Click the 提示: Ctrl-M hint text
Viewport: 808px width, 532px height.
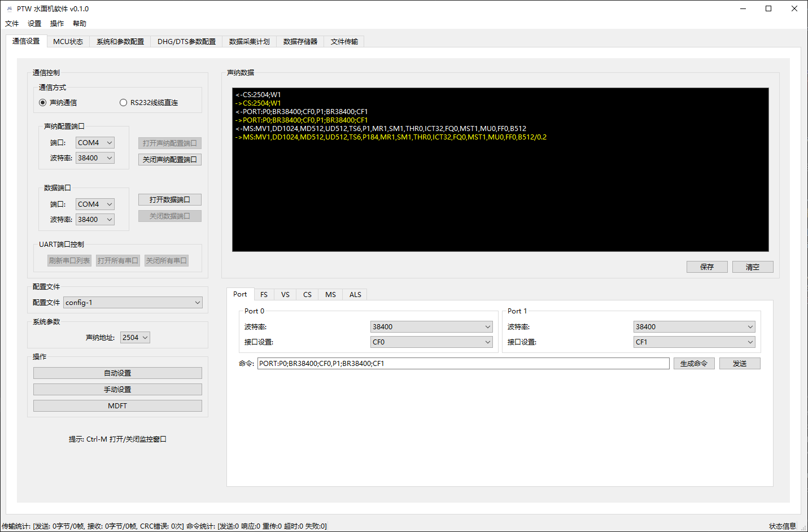coord(117,439)
